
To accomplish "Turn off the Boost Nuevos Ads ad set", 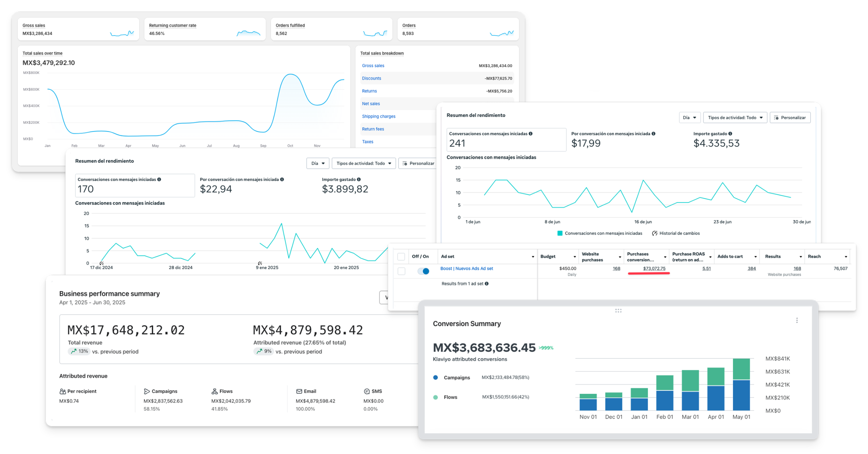I will (423, 271).
